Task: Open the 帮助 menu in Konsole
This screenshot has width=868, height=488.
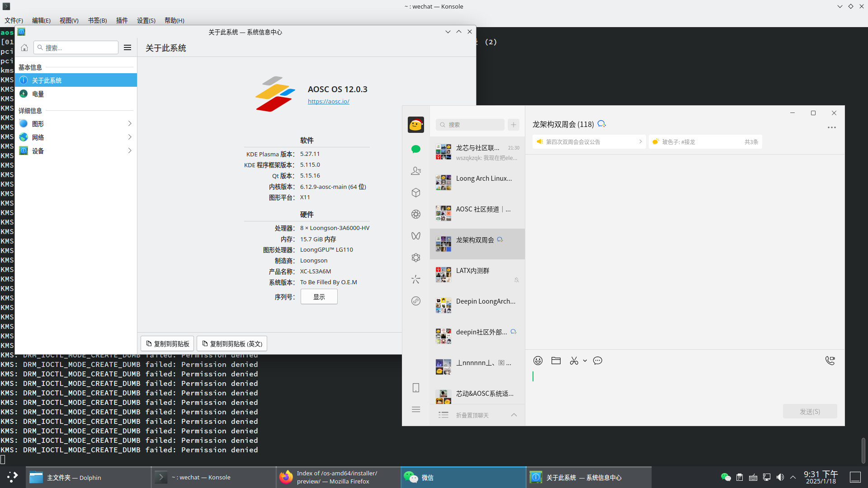Action: point(174,20)
